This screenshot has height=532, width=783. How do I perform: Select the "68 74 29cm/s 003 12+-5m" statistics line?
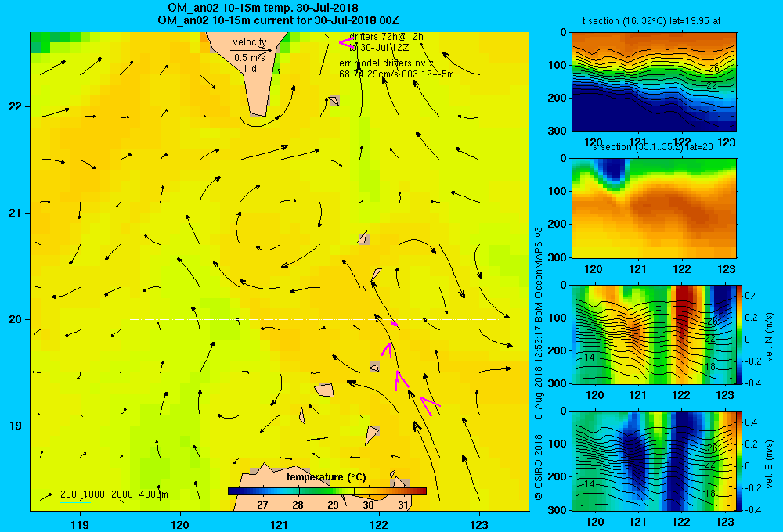396,74
